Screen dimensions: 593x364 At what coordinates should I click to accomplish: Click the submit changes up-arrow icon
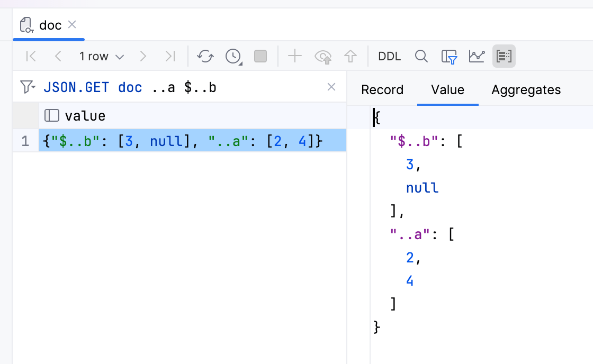click(x=350, y=56)
